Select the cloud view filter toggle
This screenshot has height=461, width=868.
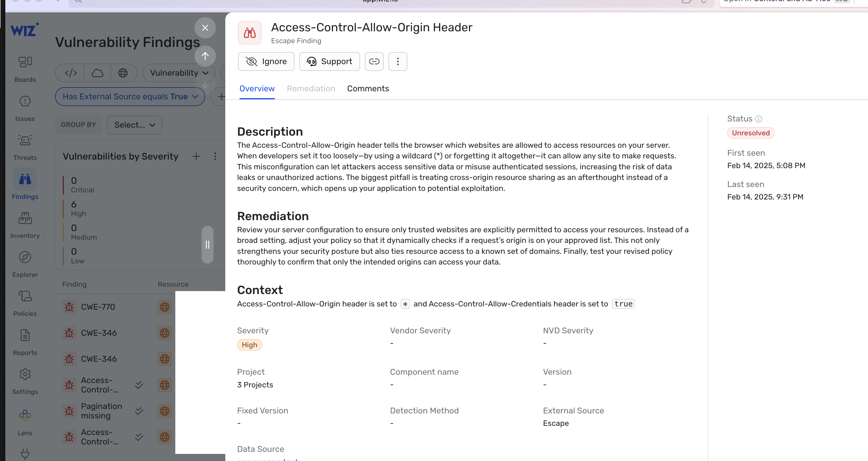(97, 73)
